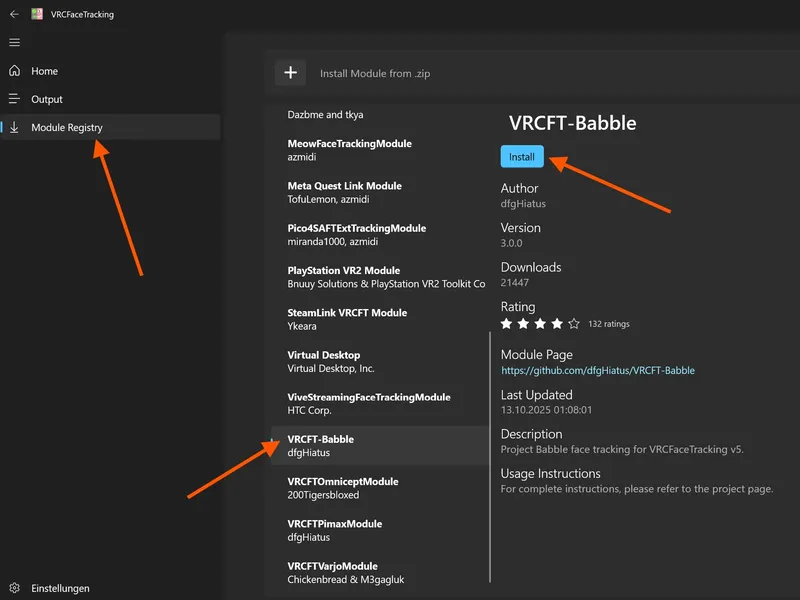This screenshot has width=800, height=600.
Task: Click the empty fifth star in the rating
Action: pyautogui.click(x=571, y=323)
